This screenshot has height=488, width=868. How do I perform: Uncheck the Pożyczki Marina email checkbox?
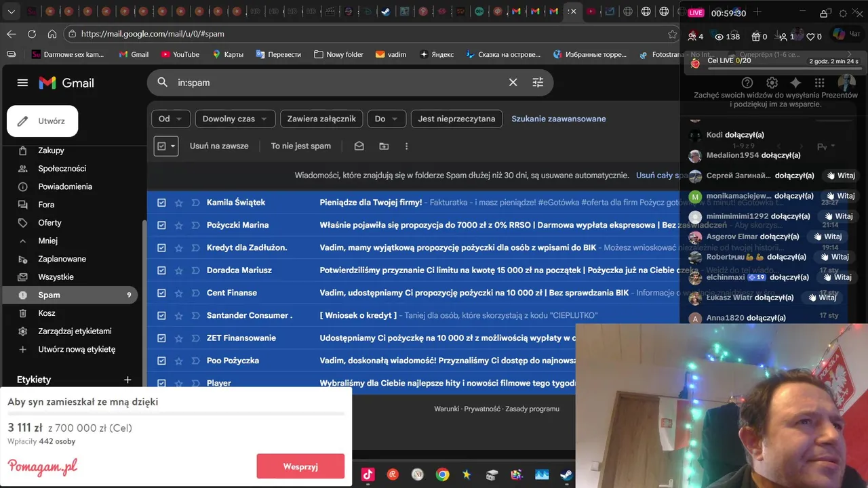tap(161, 225)
